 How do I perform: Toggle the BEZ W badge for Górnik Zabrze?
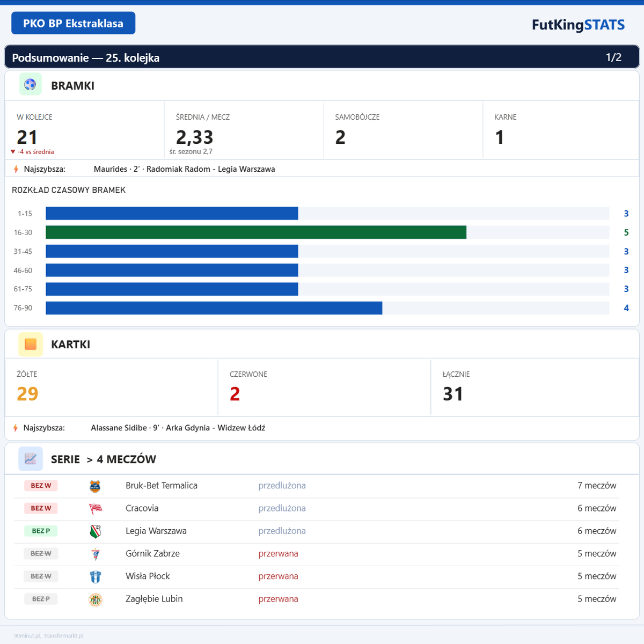tap(41, 553)
